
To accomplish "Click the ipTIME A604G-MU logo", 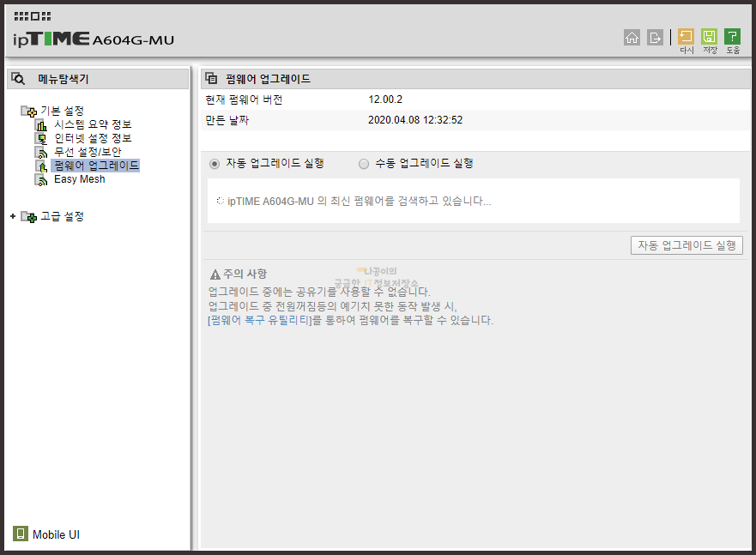I will [94, 39].
